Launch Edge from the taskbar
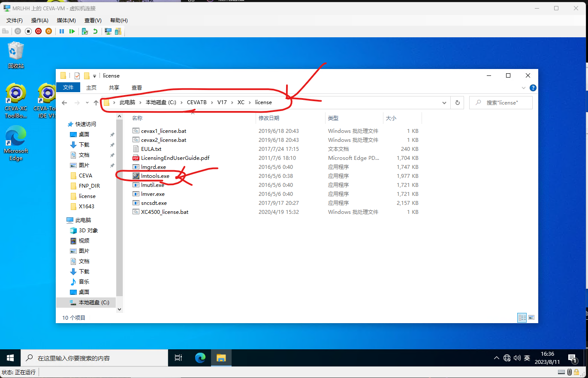The width and height of the screenshot is (588, 378). (x=200, y=358)
